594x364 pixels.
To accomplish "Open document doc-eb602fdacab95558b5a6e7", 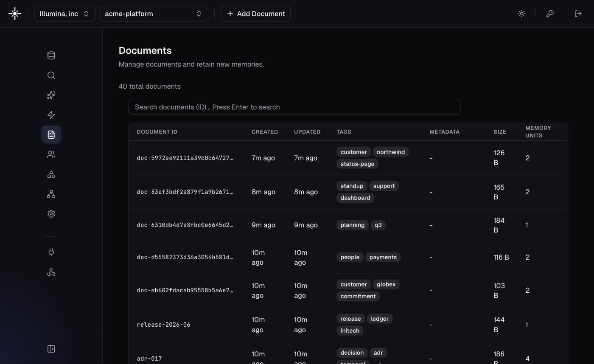I will point(185,290).
